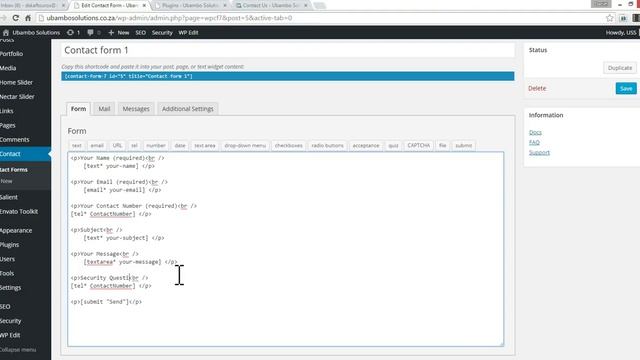Screen dimensions: 640x360
Task: Insert a radio buttons tag
Action: point(327,145)
